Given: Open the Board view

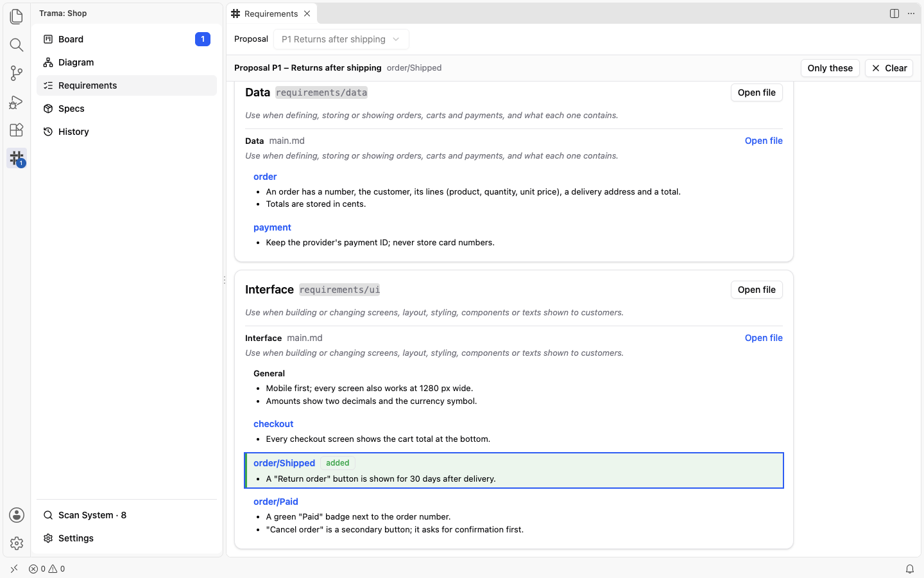Looking at the screenshot, I should (x=126, y=39).
